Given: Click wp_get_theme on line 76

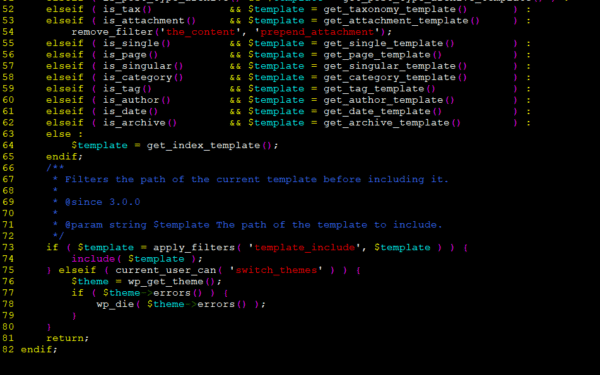Looking at the screenshot, I should click(166, 282).
